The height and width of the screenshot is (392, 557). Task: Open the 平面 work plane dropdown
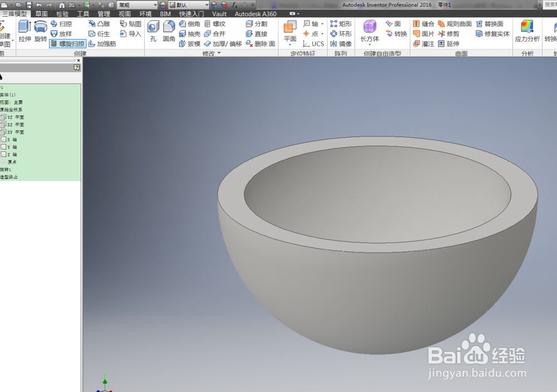290,45
